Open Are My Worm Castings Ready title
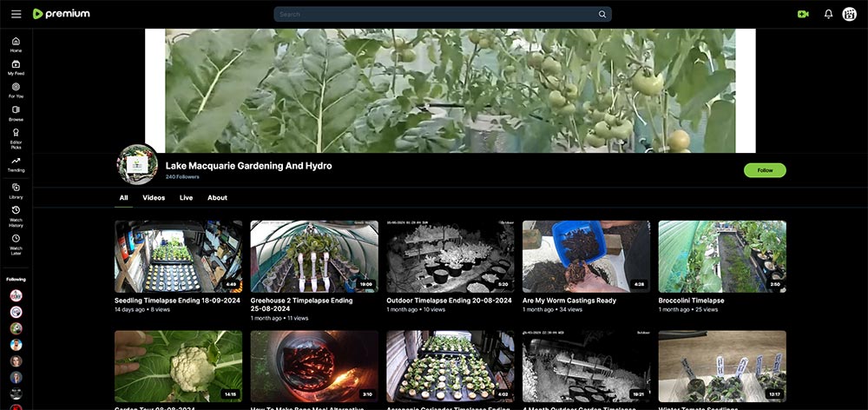The height and width of the screenshot is (410, 868). pos(569,301)
